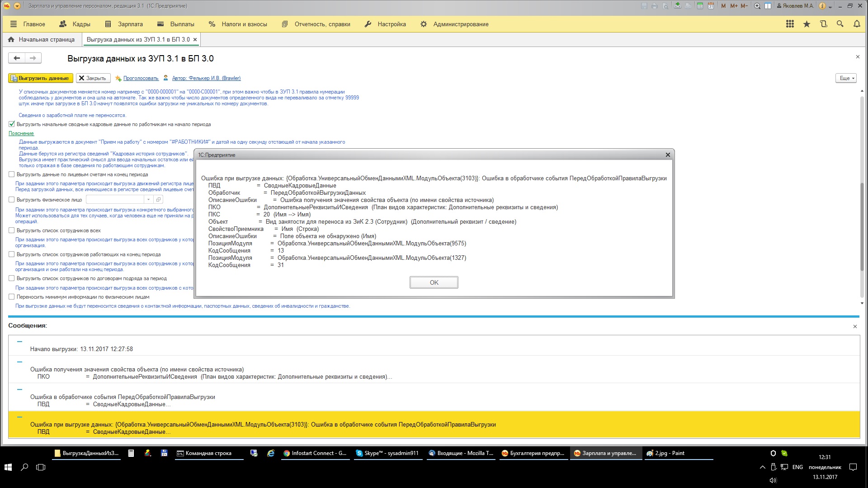Open notifications bell icon
This screenshot has height=488, width=868.
click(857, 24)
